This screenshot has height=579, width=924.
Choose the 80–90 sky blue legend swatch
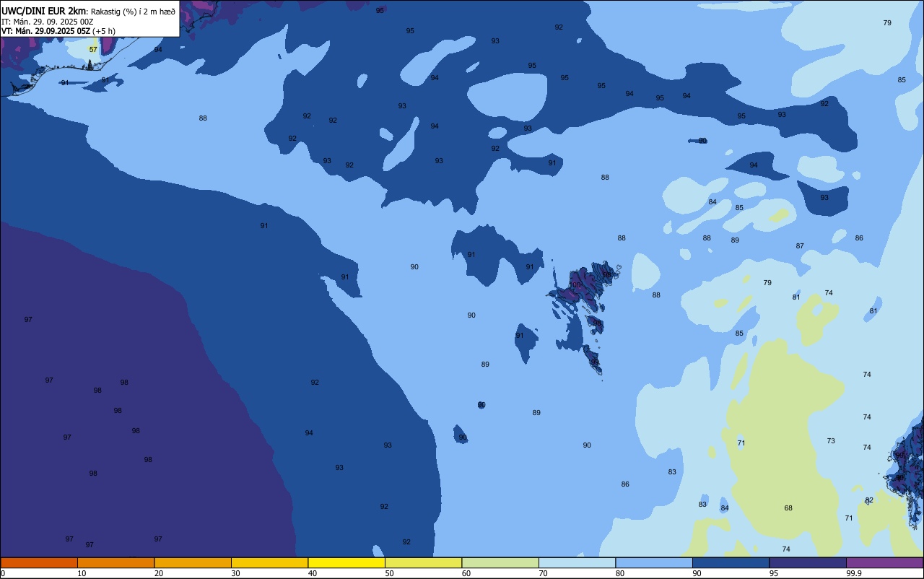click(x=654, y=562)
